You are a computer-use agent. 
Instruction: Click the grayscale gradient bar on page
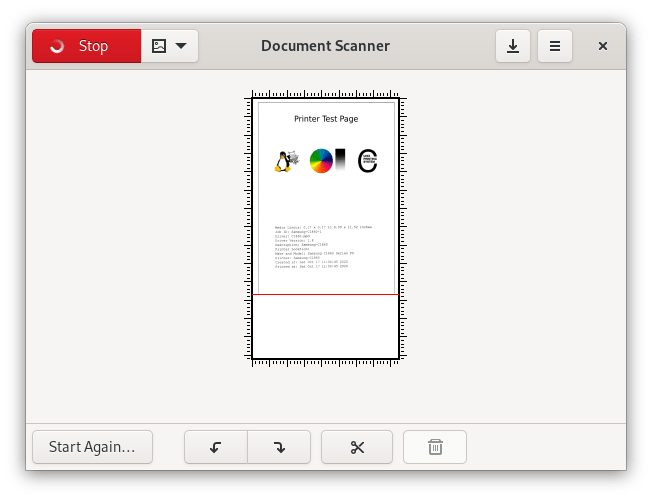340,160
